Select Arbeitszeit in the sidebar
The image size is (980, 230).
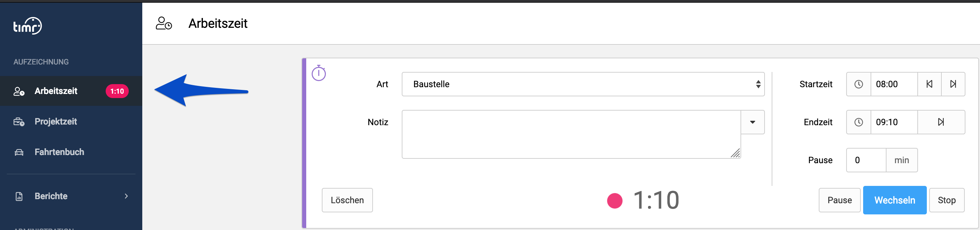coord(71,91)
